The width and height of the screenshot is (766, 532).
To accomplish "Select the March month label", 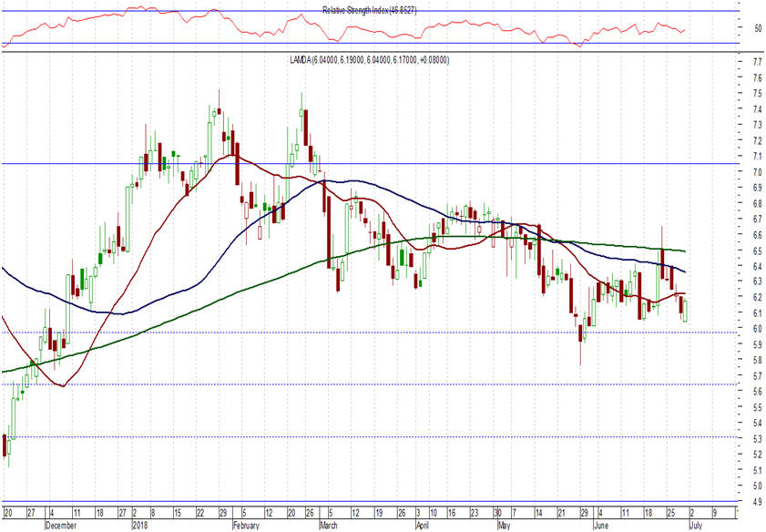I will [x=328, y=526].
